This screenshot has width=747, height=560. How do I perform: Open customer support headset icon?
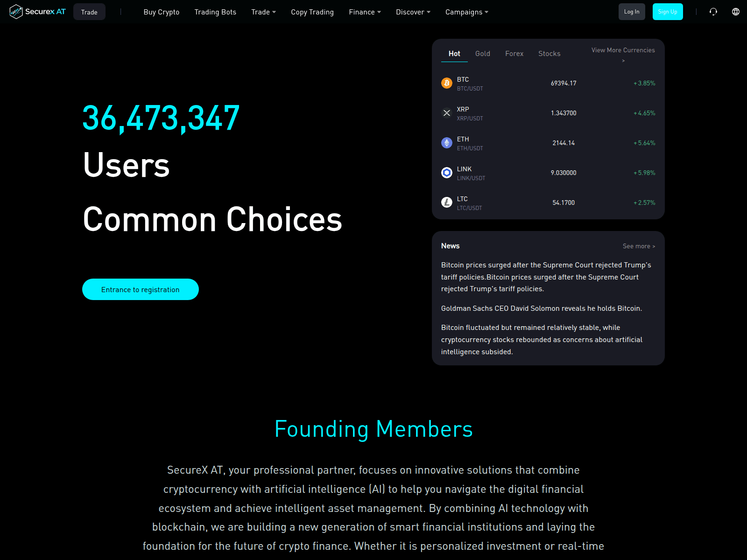point(713,12)
